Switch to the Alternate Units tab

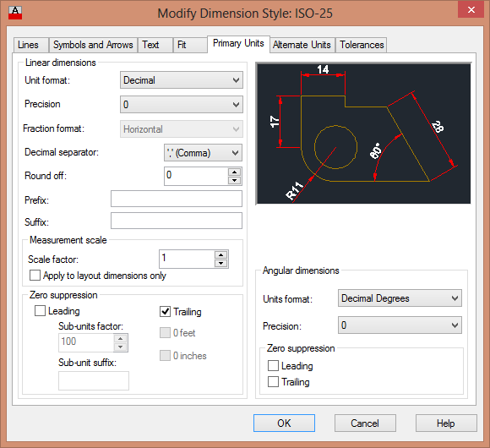click(302, 45)
